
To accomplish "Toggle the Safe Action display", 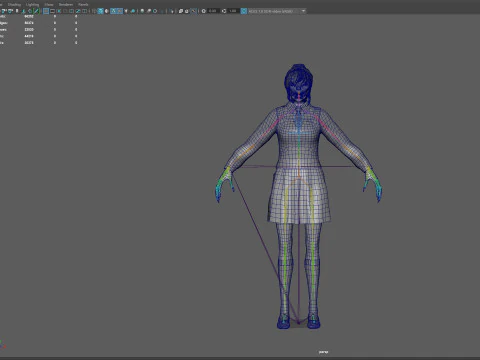I will [x=78, y=11].
